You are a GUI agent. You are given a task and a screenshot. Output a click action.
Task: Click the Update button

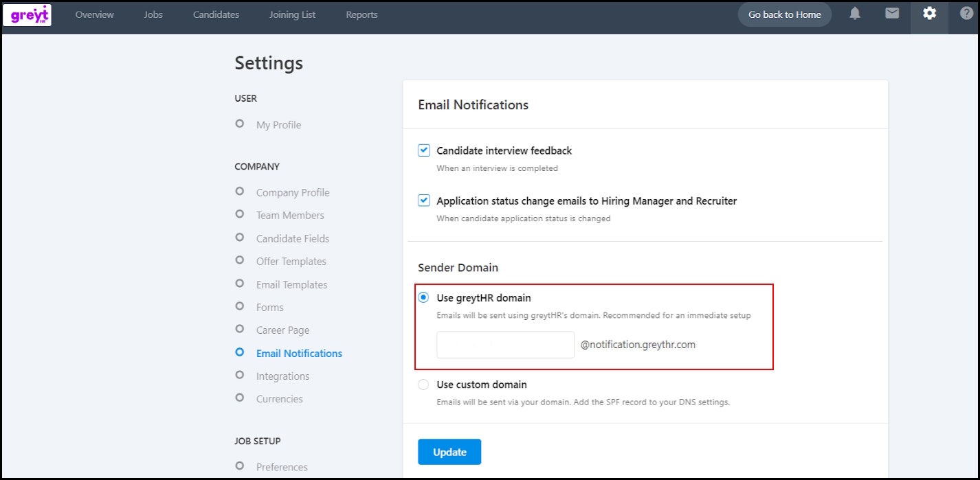(449, 452)
